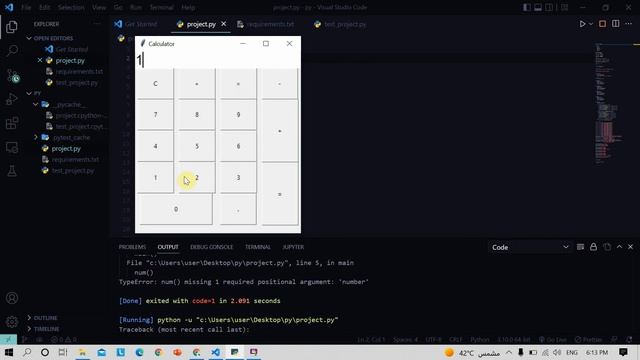Viewport: 640px width, 360px height.
Task: Open the Accounts icon in activity bar
Action: (x=12, y=298)
